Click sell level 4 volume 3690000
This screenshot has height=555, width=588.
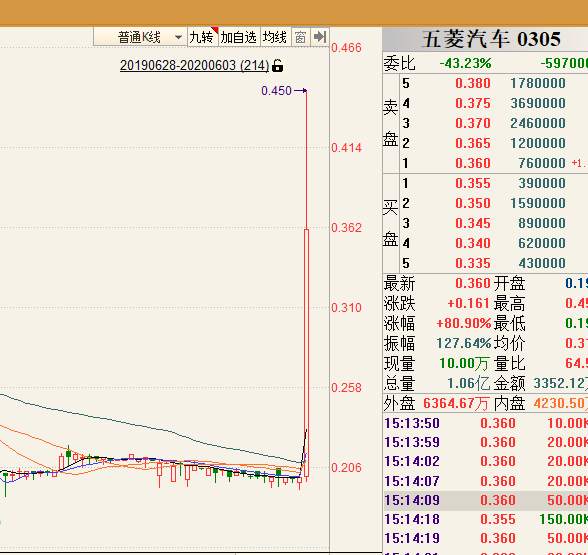(x=538, y=103)
